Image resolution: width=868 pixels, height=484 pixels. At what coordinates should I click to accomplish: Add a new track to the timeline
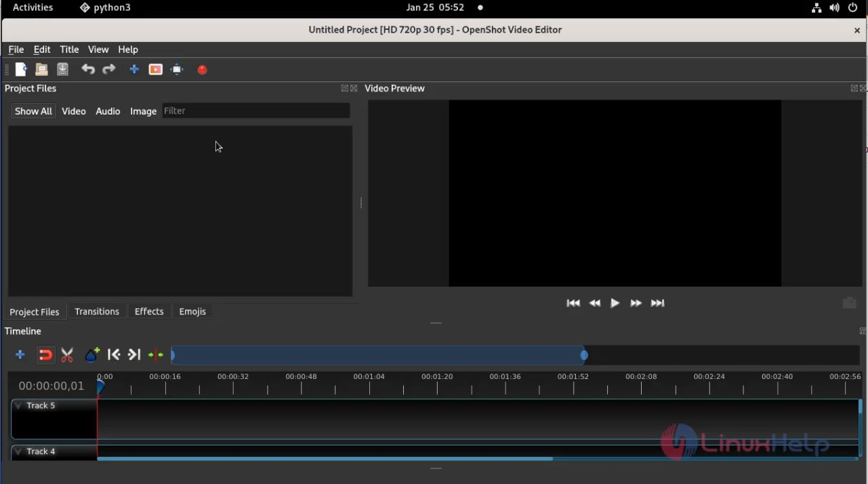20,355
